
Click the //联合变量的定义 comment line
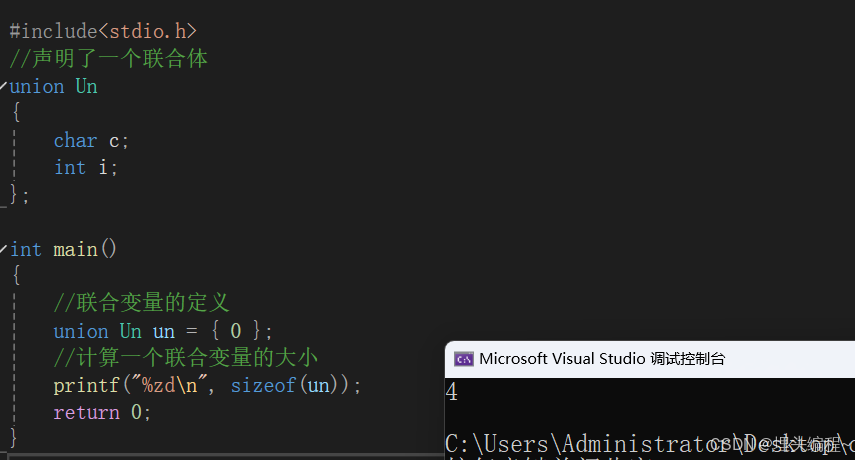(x=142, y=303)
